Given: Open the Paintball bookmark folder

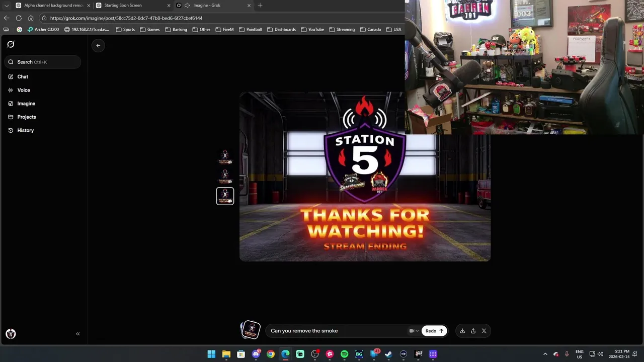Looking at the screenshot, I should [x=251, y=29].
